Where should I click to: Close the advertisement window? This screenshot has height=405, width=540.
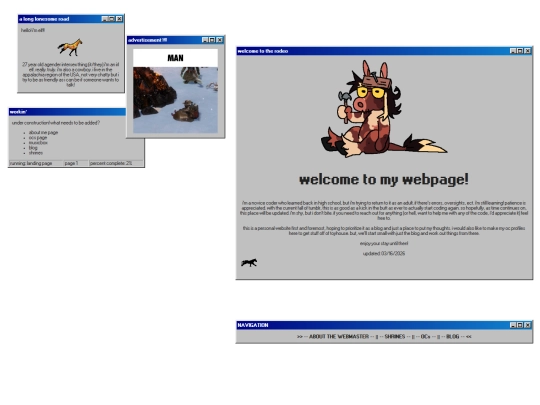(219, 40)
